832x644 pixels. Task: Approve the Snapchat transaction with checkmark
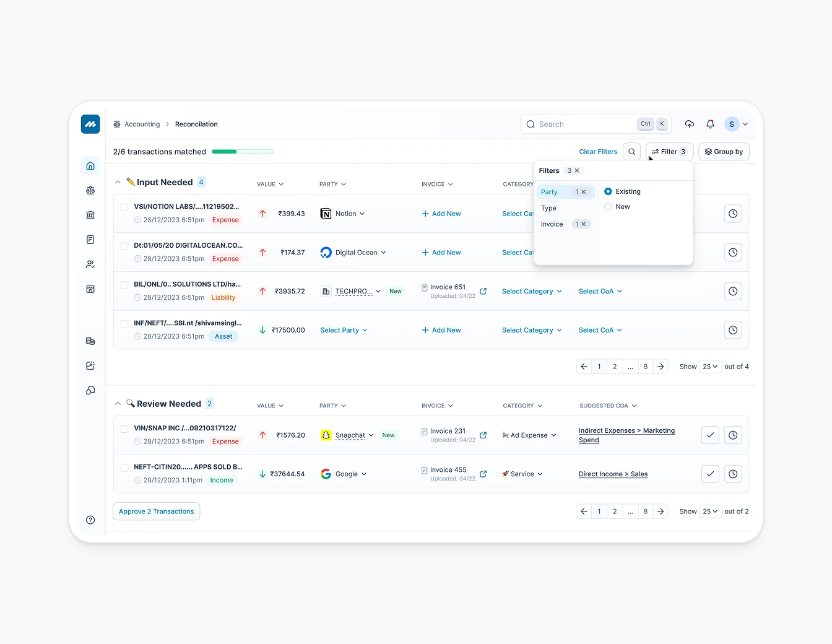[710, 435]
